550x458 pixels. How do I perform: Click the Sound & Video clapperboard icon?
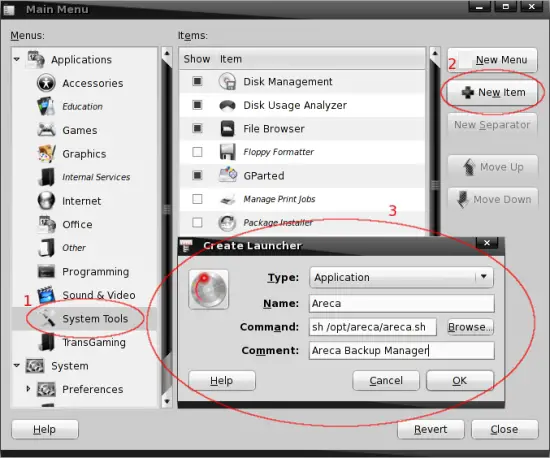(46, 295)
